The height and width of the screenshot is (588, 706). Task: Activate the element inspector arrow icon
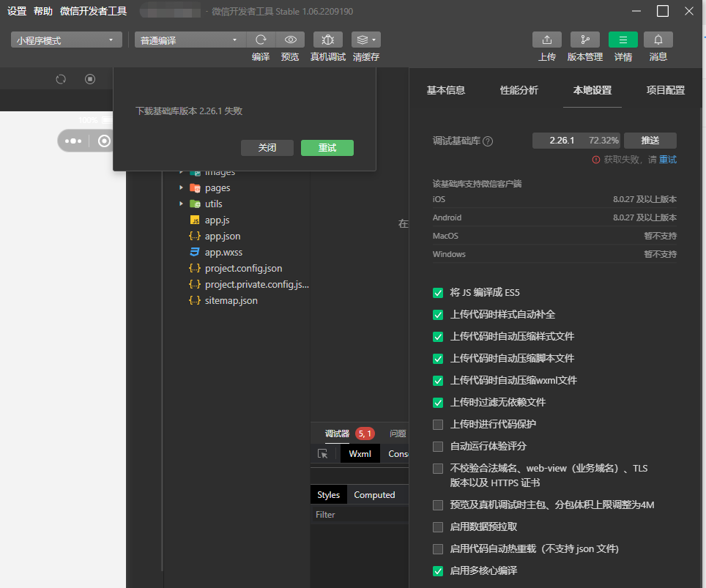[323, 454]
